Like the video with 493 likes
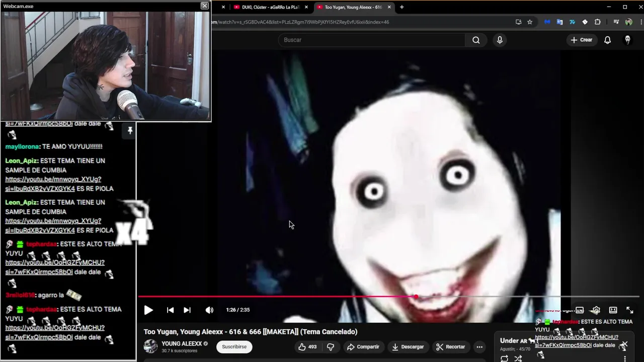This screenshot has height=362, width=644. click(x=307, y=347)
